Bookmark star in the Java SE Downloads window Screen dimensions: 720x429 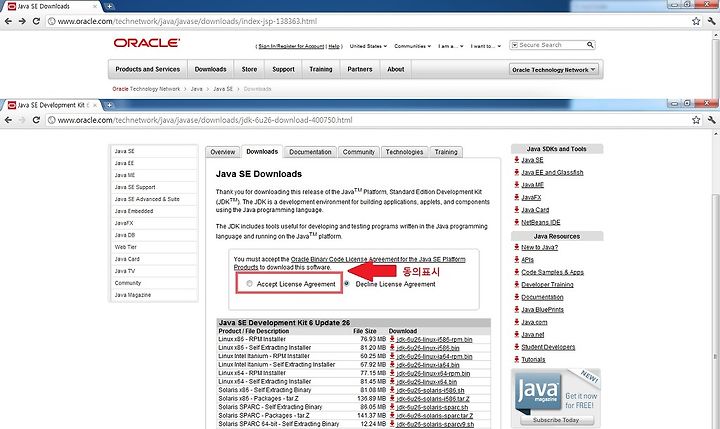(696, 21)
